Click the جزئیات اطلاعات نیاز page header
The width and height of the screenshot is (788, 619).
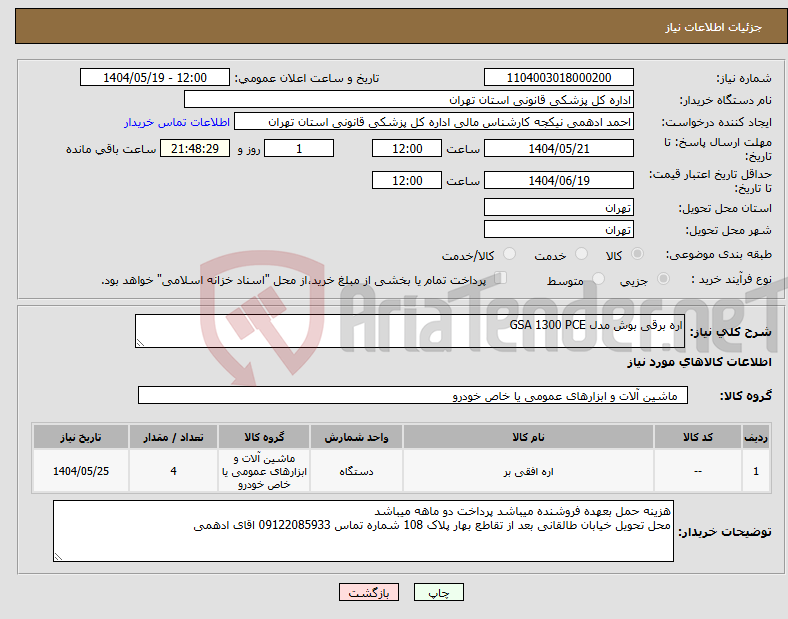(713, 27)
